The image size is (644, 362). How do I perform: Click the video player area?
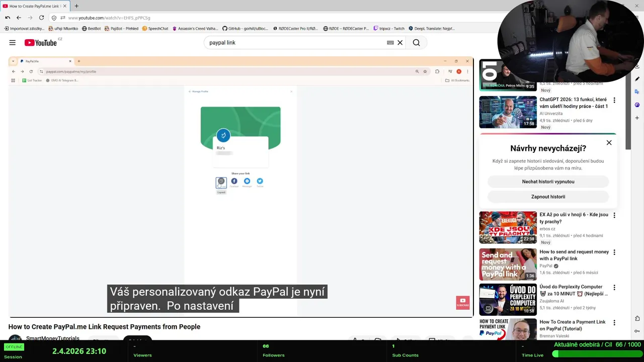[240, 187]
